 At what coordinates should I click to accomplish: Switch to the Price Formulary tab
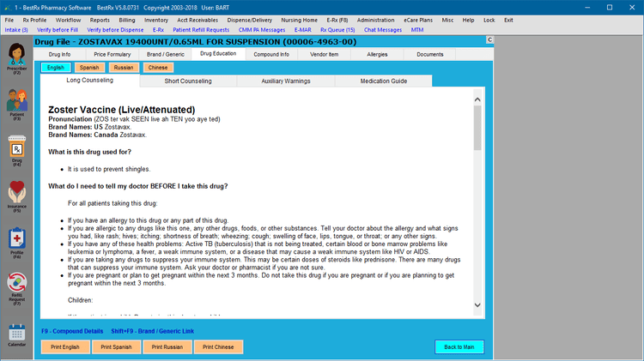coord(112,55)
